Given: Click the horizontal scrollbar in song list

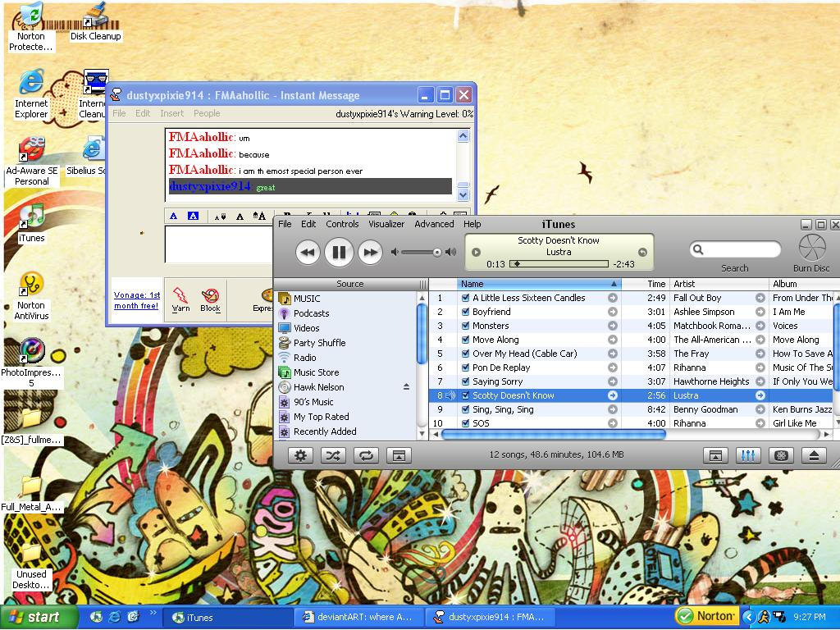Looking at the screenshot, I should coord(553,434).
